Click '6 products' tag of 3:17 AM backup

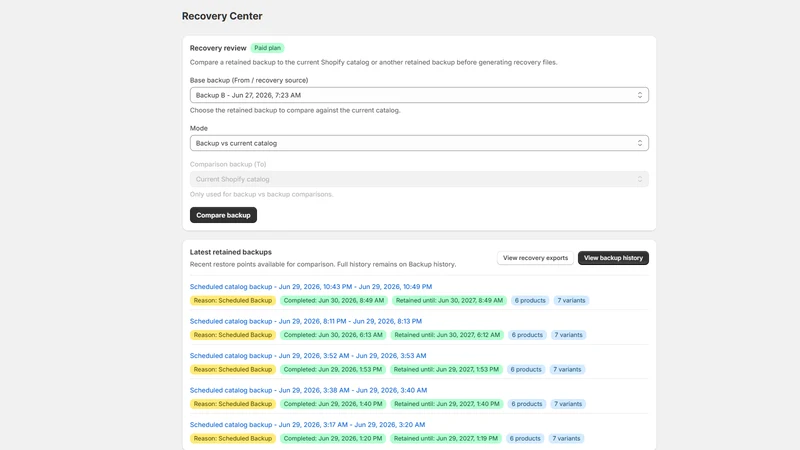click(524, 438)
